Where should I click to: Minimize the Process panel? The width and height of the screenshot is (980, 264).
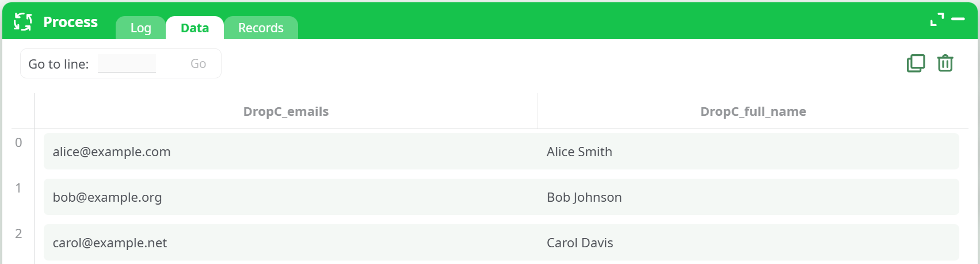point(958,20)
